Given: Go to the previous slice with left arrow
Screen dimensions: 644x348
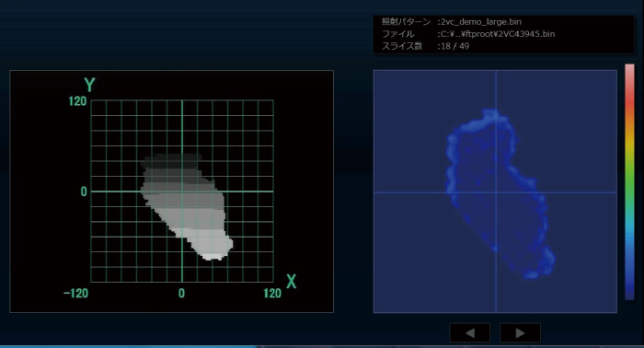Looking at the screenshot, I should [470, 332].
